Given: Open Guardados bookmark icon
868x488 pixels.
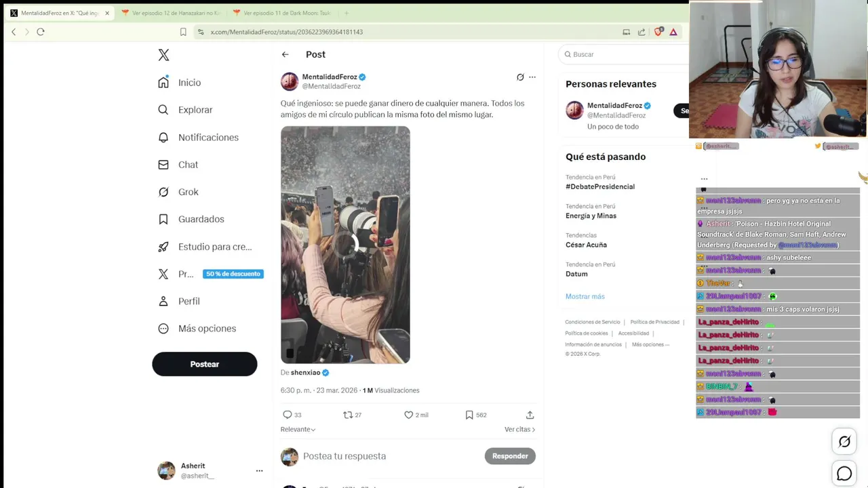Looking at the screenshot, I should click(163, 219).
